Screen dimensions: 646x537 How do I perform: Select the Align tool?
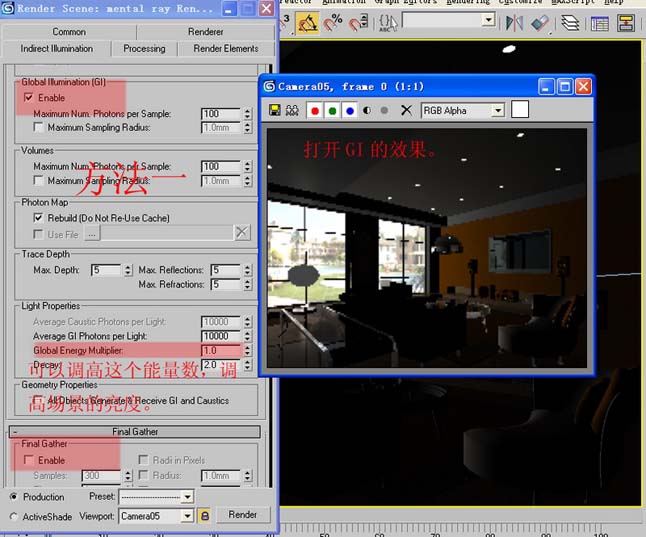tap(540, 23)
